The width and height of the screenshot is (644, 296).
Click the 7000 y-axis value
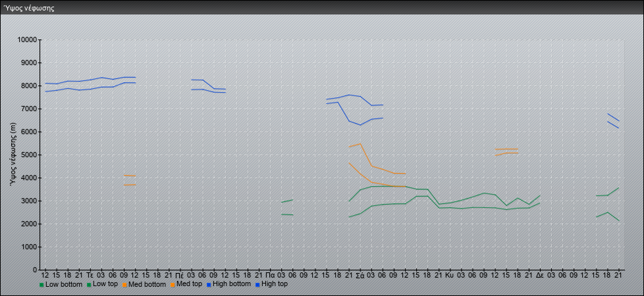29,109
